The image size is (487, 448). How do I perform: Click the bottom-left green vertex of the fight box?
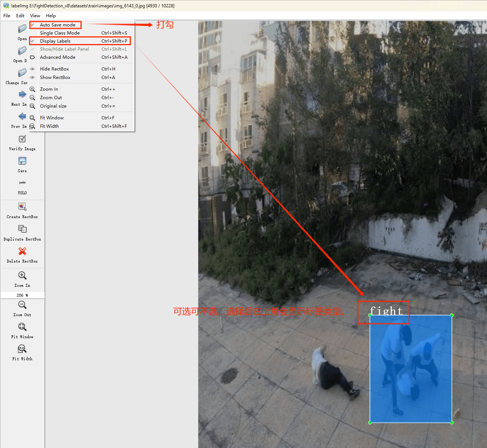click(370, 423)
